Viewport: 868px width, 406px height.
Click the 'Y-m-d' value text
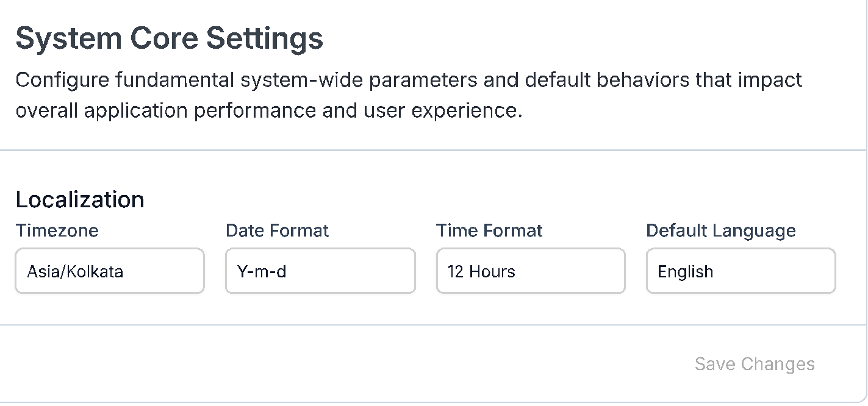[x=262, y=271]
